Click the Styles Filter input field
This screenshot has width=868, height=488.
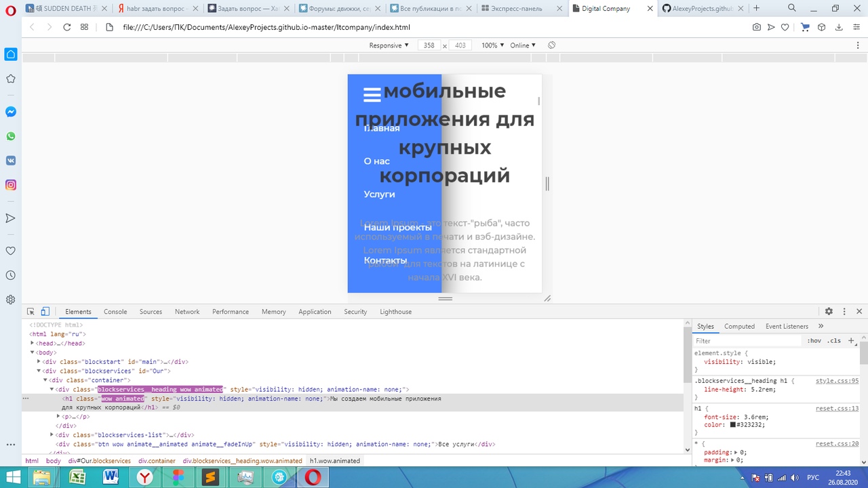747,341
